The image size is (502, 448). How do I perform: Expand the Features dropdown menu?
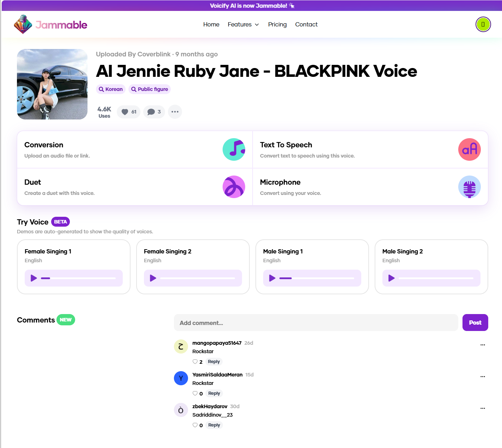tap(243, 24)
